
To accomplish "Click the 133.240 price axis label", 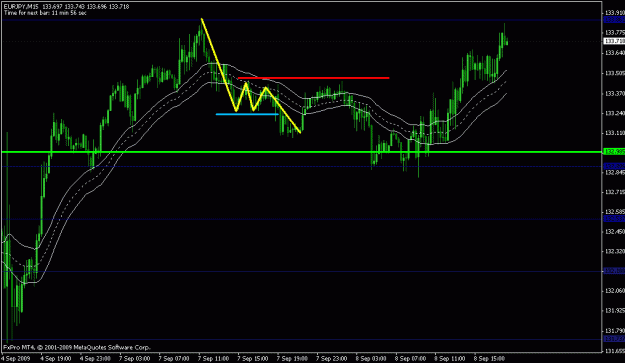I will point(614,113).
